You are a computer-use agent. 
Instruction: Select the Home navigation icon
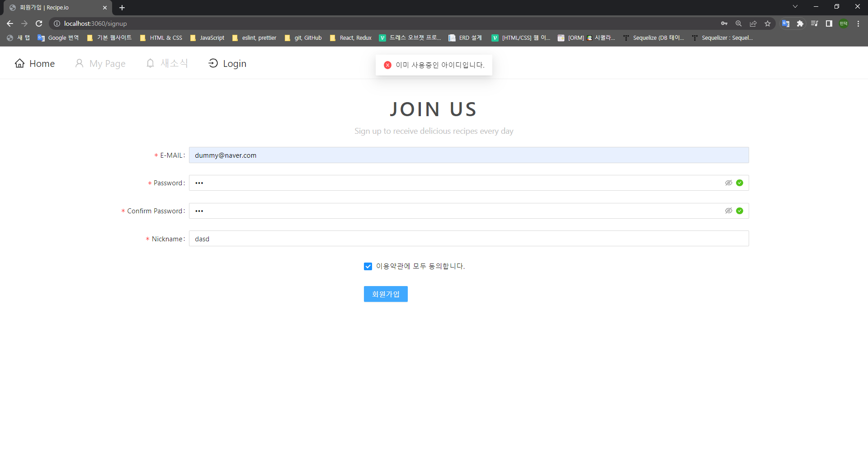pyautogui.click(x=20, y=63)
